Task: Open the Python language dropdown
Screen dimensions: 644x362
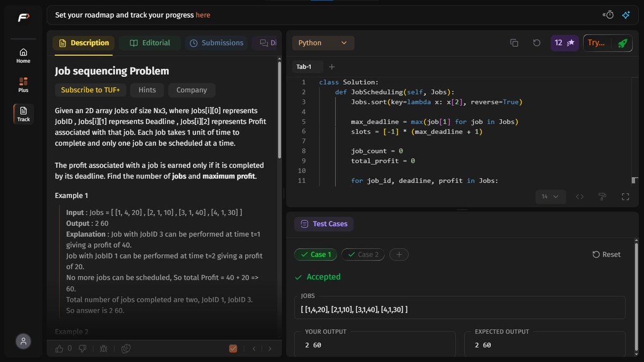Action: [x=323, y=43]
